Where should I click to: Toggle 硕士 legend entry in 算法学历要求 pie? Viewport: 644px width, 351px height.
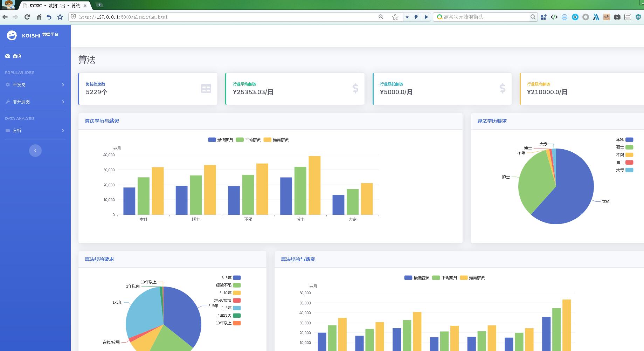click(x=624, y=147)
